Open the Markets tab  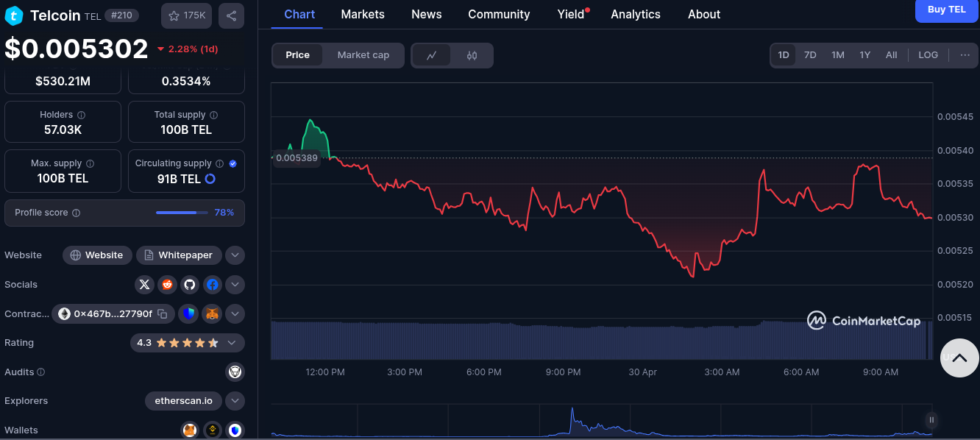(363, 15)
